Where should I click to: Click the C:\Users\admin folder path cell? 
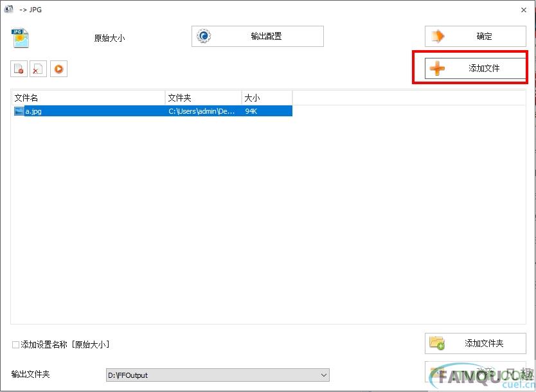click(202, 111)
